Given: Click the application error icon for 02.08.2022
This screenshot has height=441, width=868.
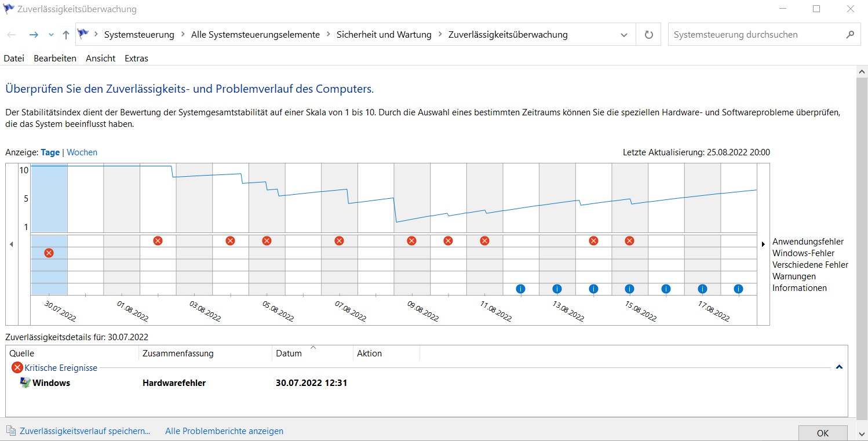Looking at the screenshot, I should point(158,240).
